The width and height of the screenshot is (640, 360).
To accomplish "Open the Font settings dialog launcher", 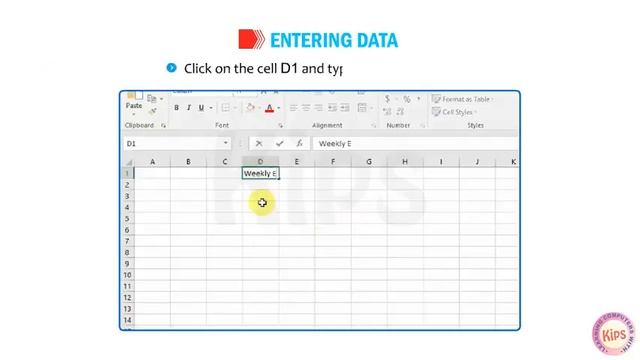I will tap(280, 126).
